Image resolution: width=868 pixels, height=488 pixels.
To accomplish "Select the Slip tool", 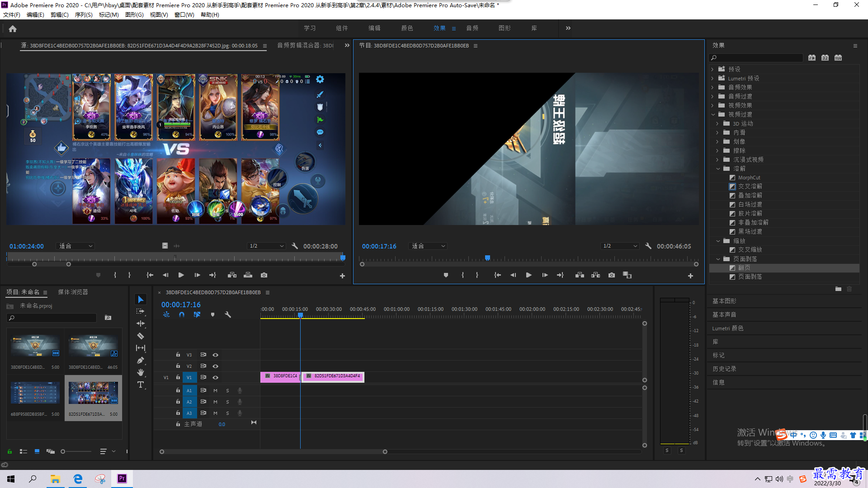I will (141, 348).
